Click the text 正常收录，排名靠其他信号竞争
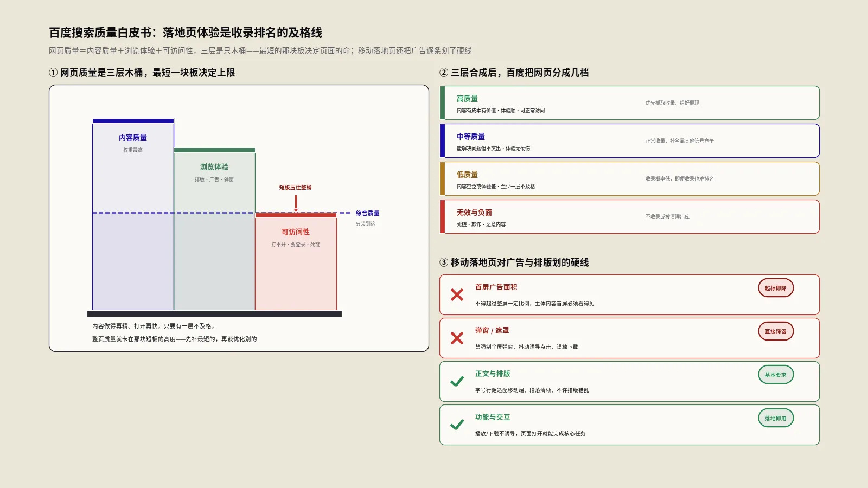 pos(680,141)
